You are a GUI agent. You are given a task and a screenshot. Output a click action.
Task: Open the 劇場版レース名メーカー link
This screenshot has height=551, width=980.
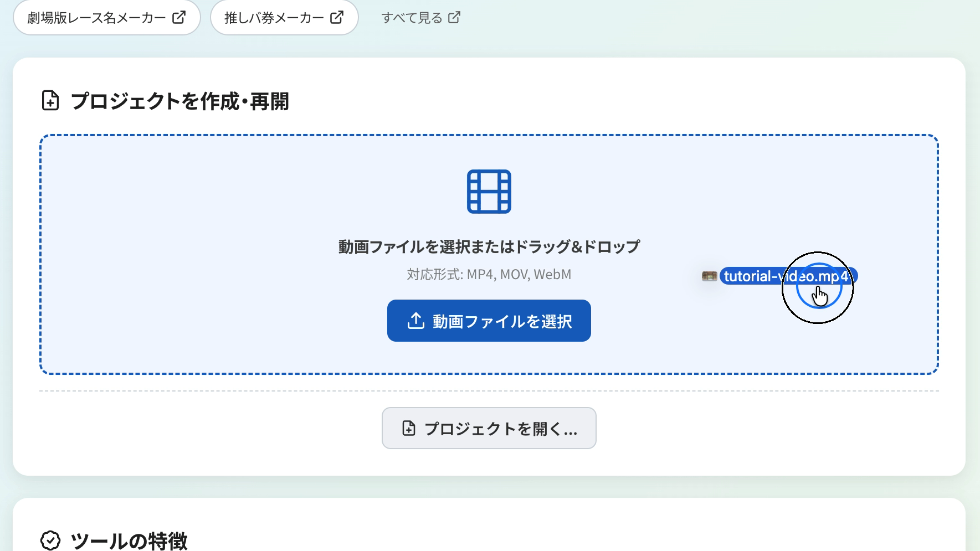[106, 18]
